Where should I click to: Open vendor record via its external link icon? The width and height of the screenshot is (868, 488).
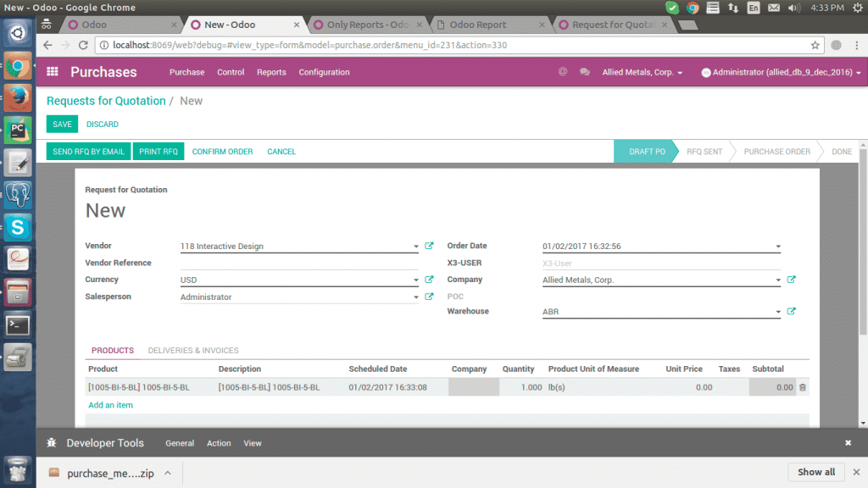click(428, 246)
